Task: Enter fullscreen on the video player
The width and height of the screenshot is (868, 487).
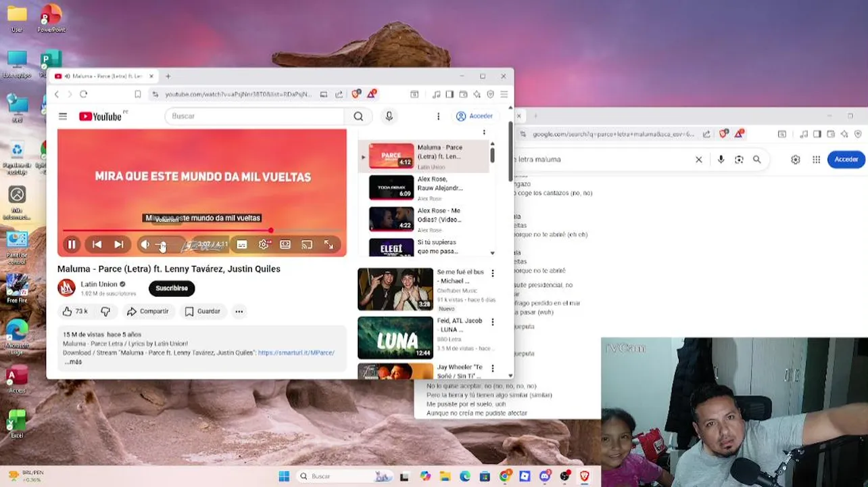Action: click(x=329, y=245)
